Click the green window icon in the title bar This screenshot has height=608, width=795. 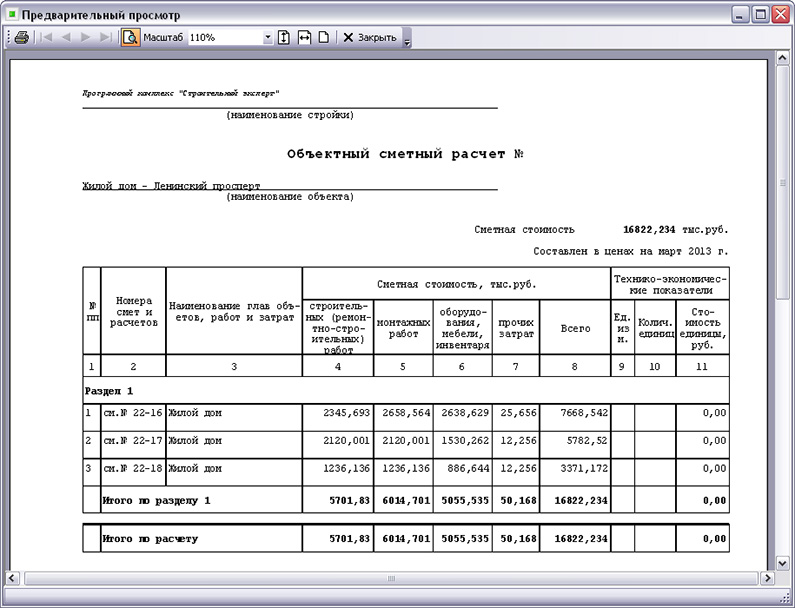[12, 15]
